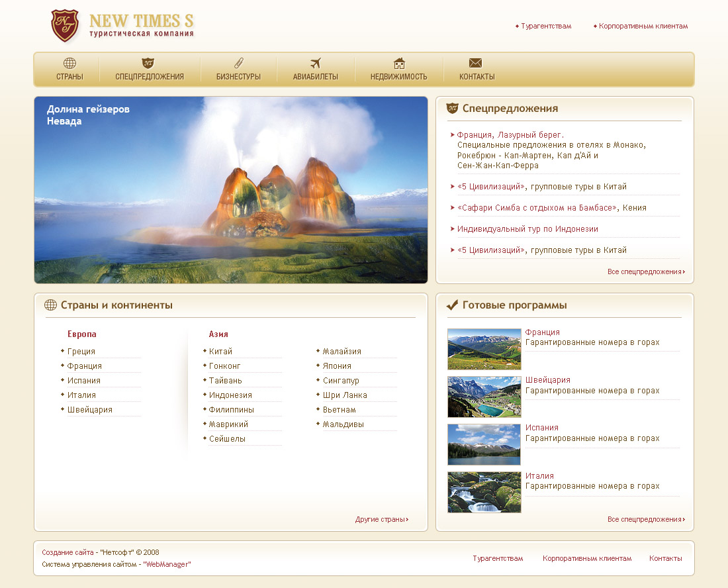Open the Франция, Лазурный берег offer
The image size is (728, 588).
click(510, 134)
